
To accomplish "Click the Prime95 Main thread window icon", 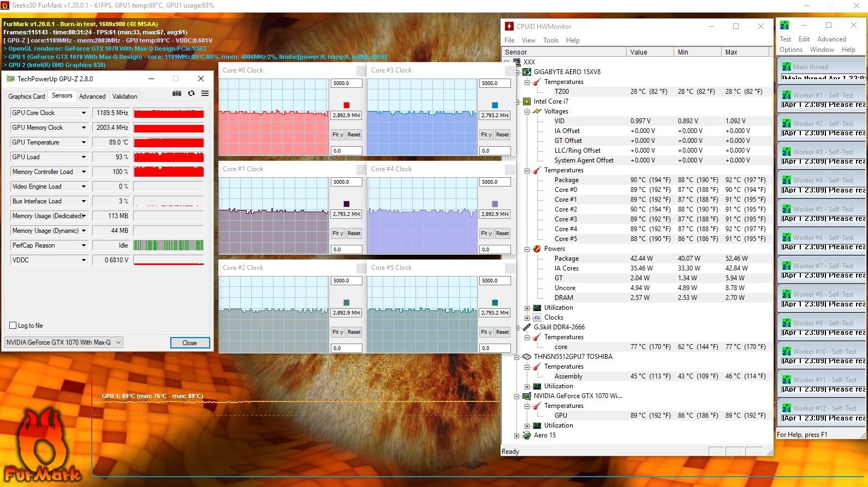I will 787,67.
